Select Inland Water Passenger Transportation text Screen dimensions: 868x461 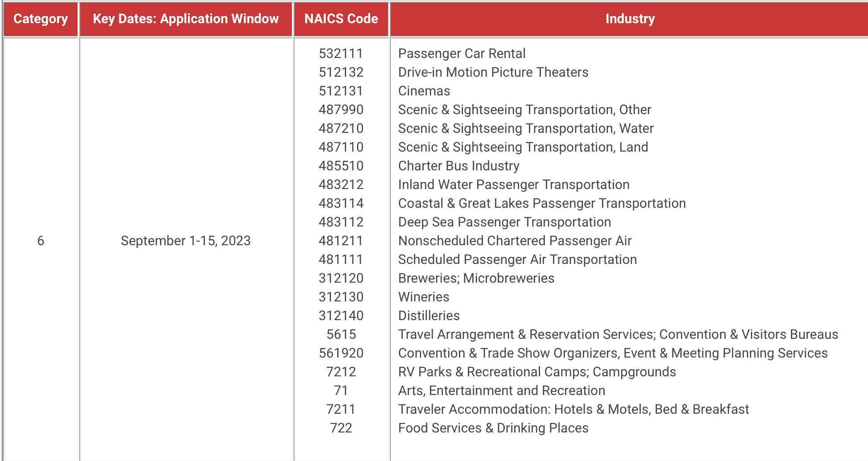[513, 185]
